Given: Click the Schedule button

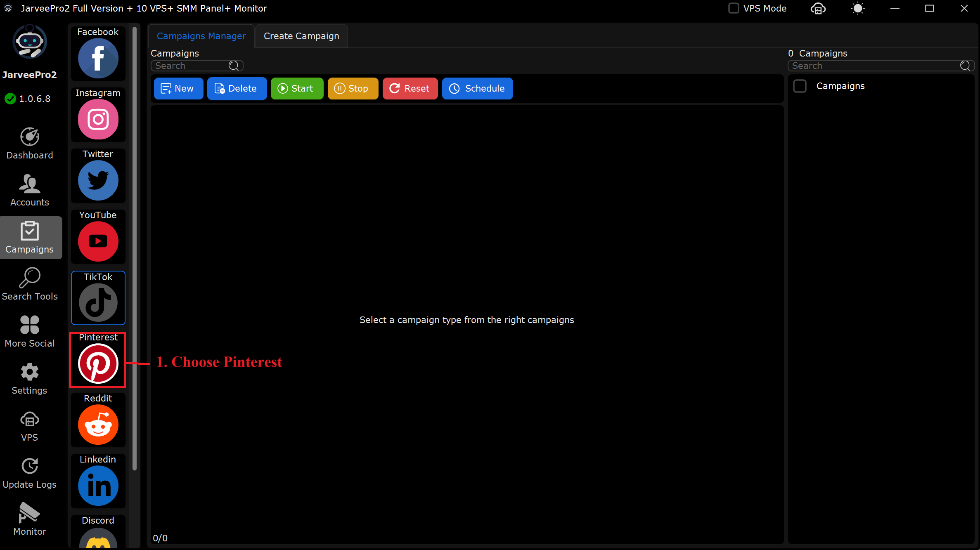Looking at the screenshot, I should 478,88.
